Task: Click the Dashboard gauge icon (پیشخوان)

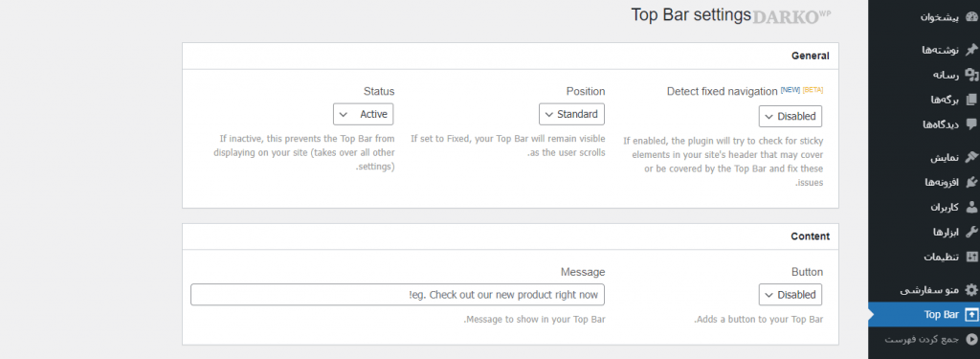Action: [x=970, y=17]
